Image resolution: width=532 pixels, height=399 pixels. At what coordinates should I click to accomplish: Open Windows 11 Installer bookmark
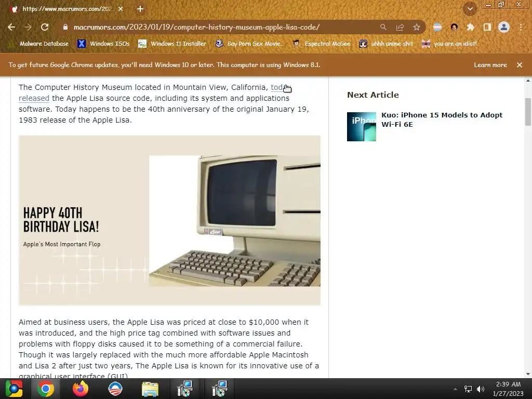click(x=172, y=44)
